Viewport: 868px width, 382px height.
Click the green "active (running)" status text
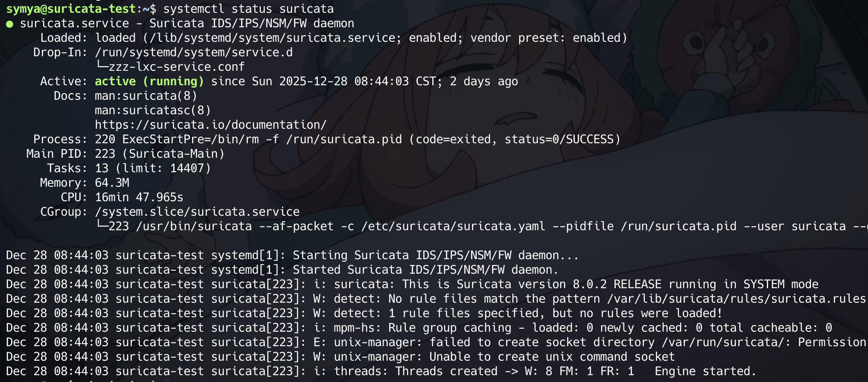click(149, 81)
